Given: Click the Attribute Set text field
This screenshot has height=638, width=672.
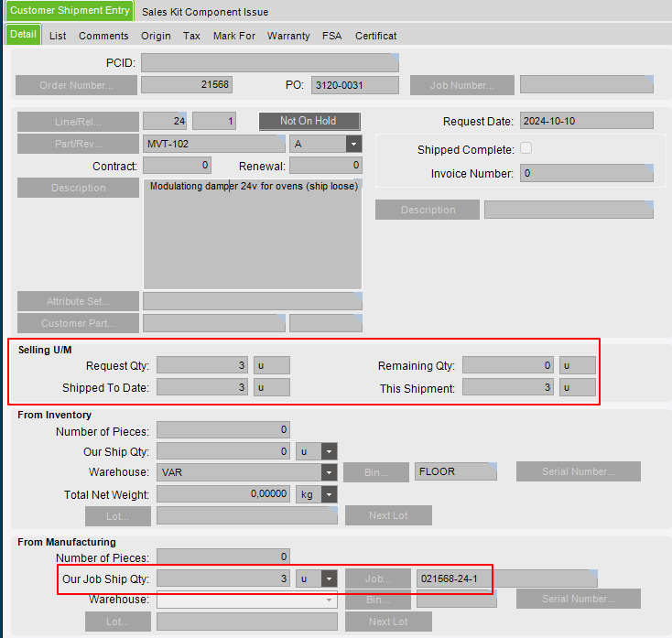Looking at the screenshot, I should click(253, 301).
